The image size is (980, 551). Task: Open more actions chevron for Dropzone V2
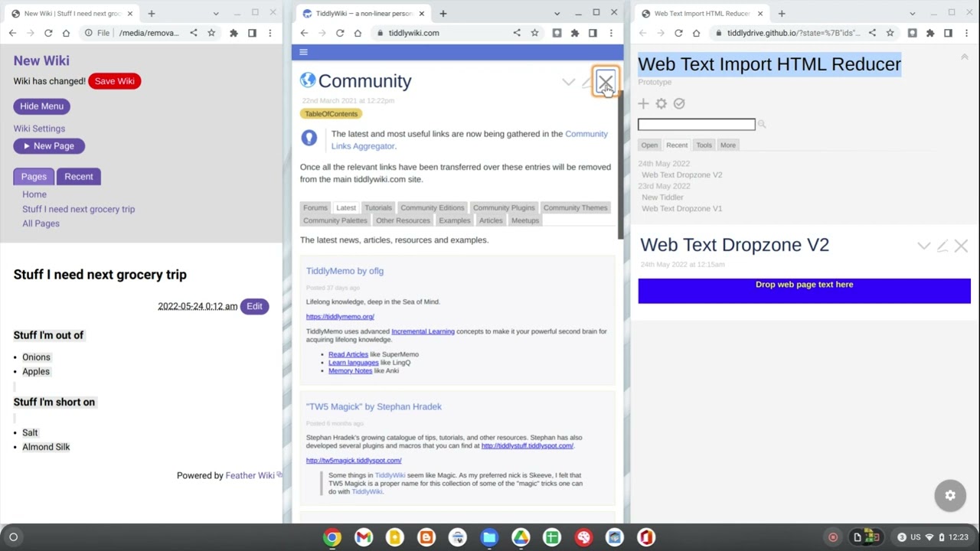[x=924, y=246]
